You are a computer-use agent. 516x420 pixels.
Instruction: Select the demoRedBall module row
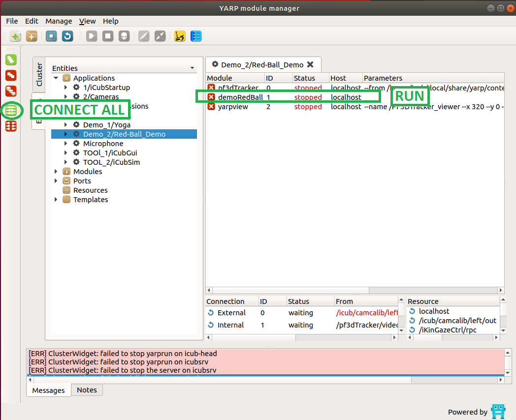point(240,97)
